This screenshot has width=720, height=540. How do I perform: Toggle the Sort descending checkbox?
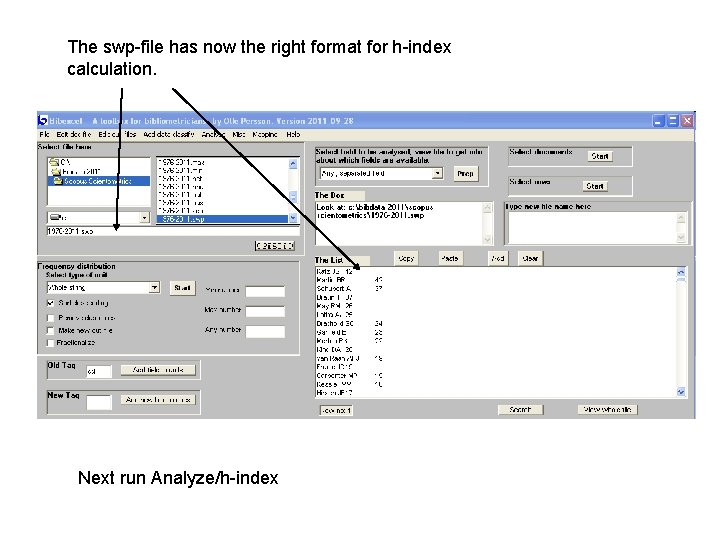click(x=51, y=303)
